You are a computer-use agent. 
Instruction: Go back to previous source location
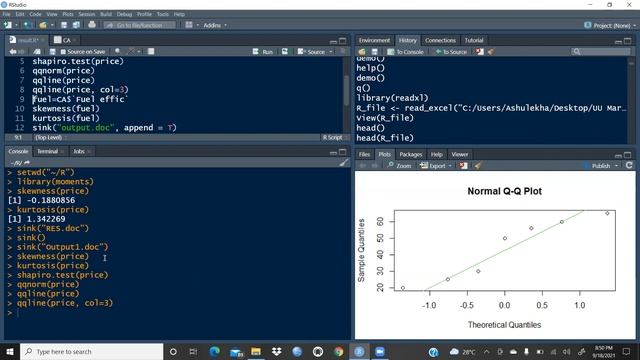tap(13, 51)
